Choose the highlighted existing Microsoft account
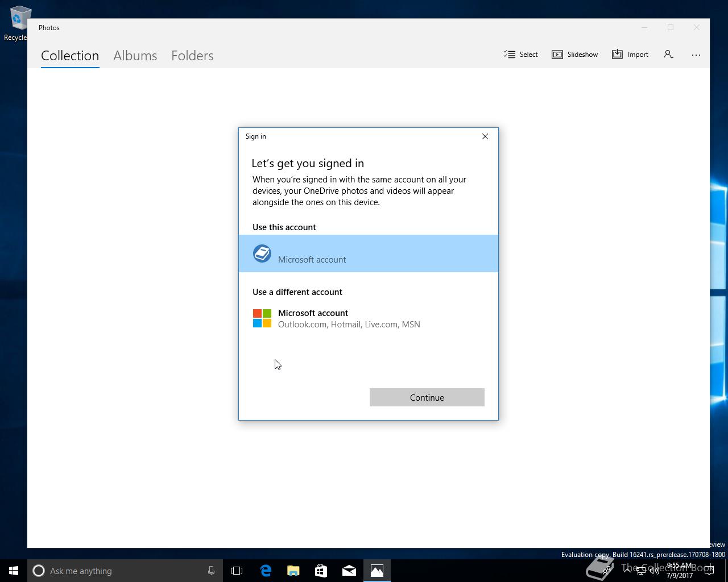 (369, 253)
